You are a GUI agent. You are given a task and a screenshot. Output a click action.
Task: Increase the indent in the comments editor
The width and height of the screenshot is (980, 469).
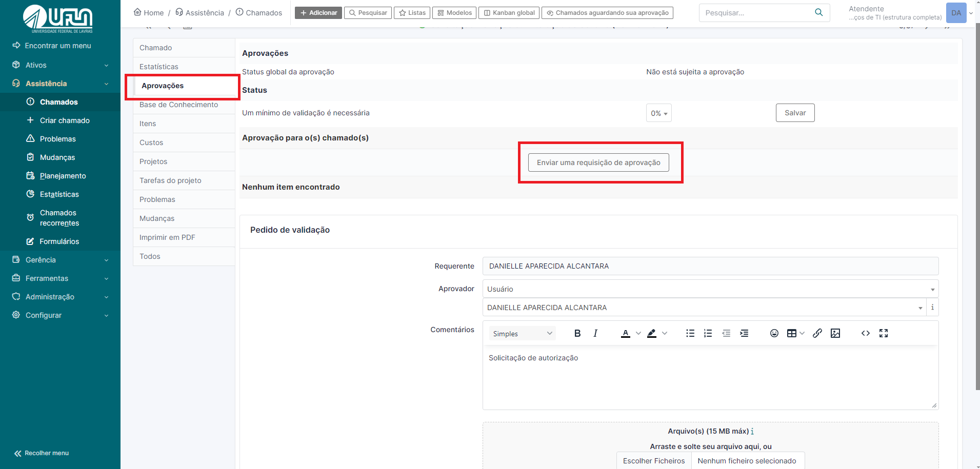[744, 333]
